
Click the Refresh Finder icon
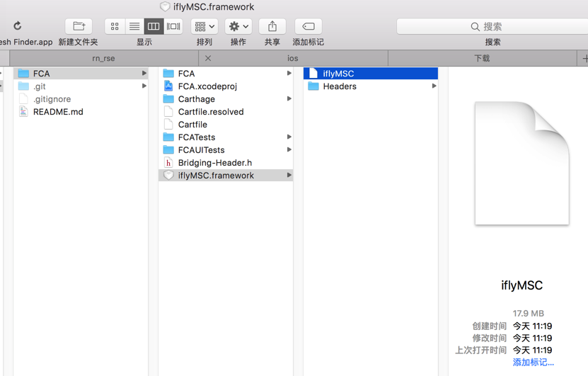tap(17, 26)
